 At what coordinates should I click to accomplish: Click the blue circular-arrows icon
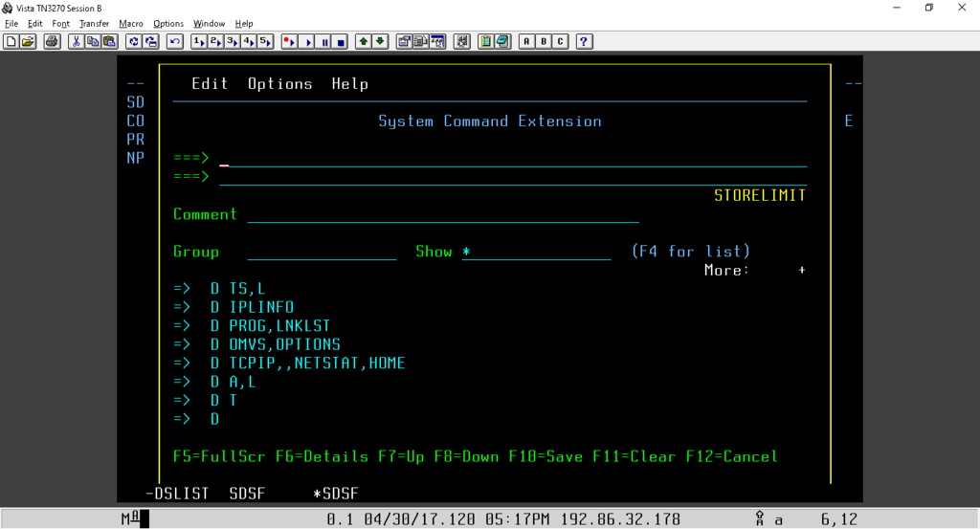point(134,42)
